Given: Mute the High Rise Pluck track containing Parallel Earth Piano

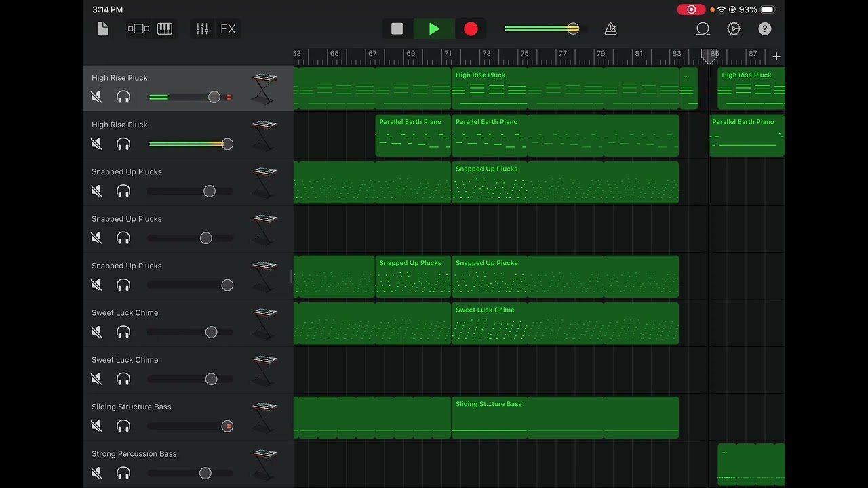Looking at the screenshot, I should pyautogui.click(x=97, y=144).
